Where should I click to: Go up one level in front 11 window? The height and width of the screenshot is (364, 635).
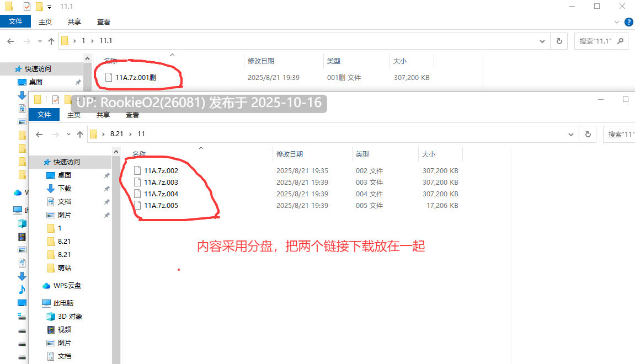pyautogui.click(x=80, y=135)
